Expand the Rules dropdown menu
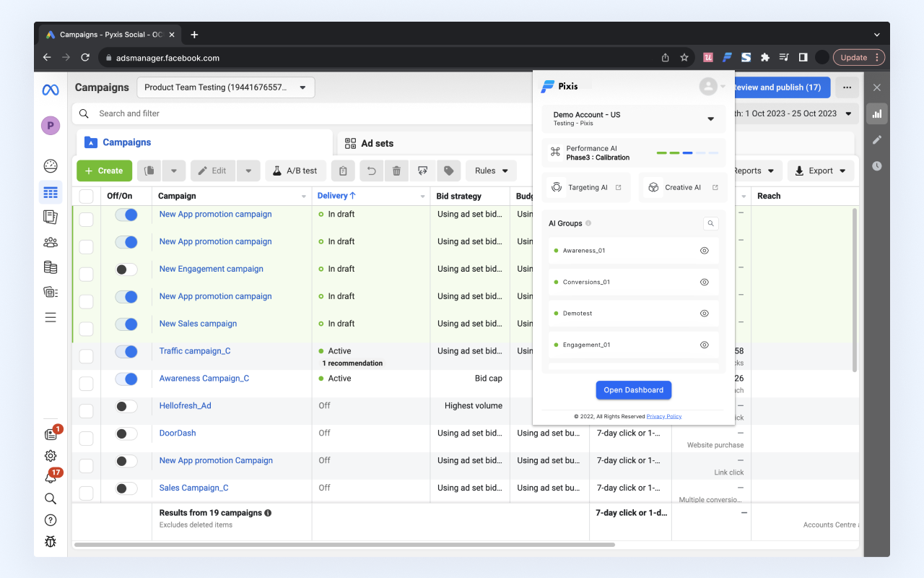The height and width of the screenshot is (578, 924). point(491,171)
